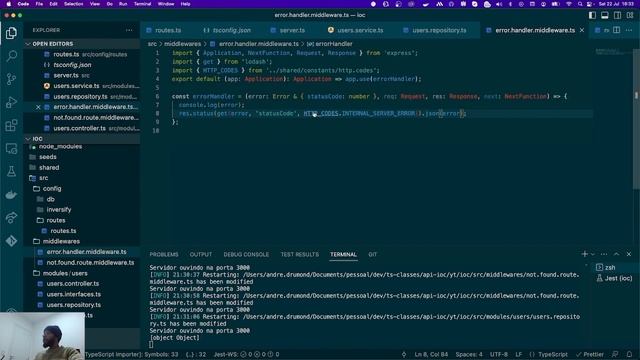Viewport: 640px width, 360px height.
Task: Open the TEST RESULTS panel tab
Action: click(300, 254)
